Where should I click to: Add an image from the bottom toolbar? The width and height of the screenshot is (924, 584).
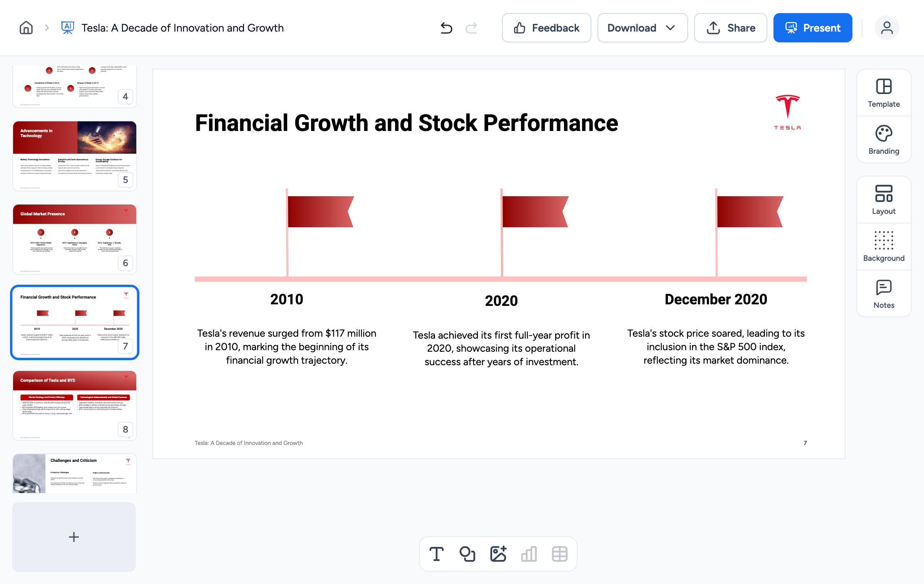click(x=498, y=554)
